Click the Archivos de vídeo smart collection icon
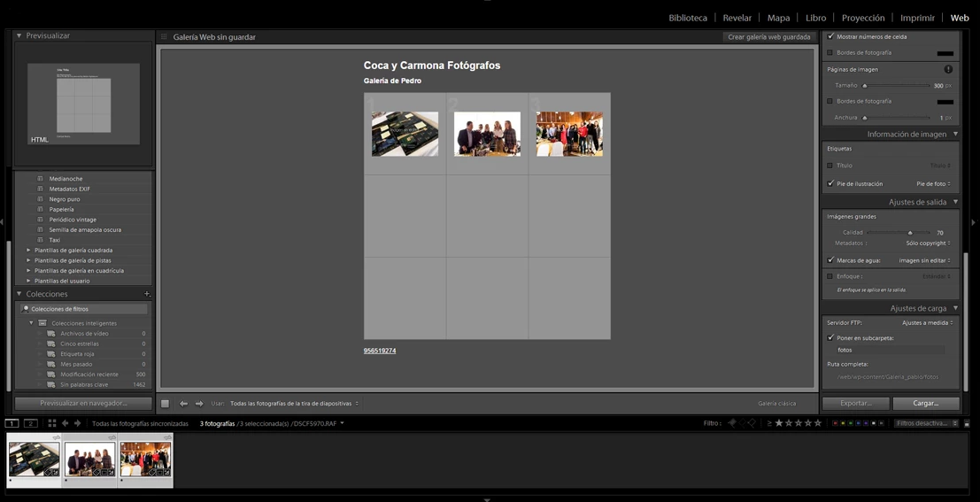980x502 pixels. 51,334
